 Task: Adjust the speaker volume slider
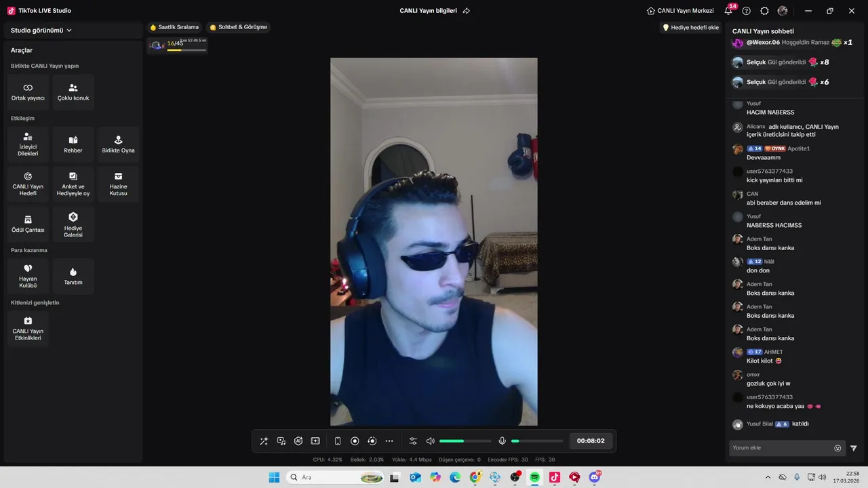[465, 441]
